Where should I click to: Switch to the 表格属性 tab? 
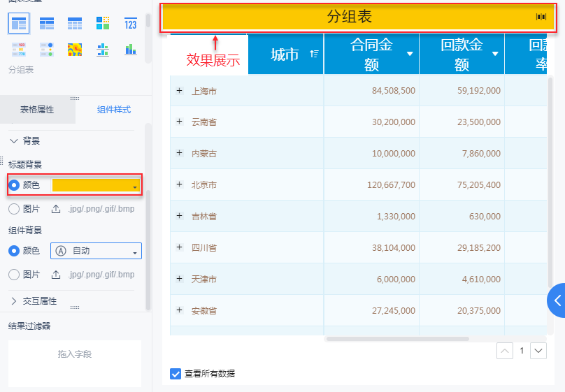tap(37, 110)
